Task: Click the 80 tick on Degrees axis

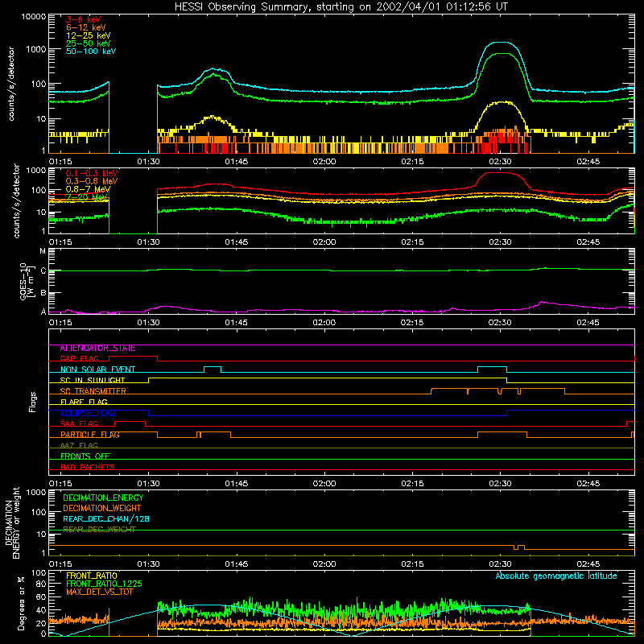Action: tap(41, 584)
